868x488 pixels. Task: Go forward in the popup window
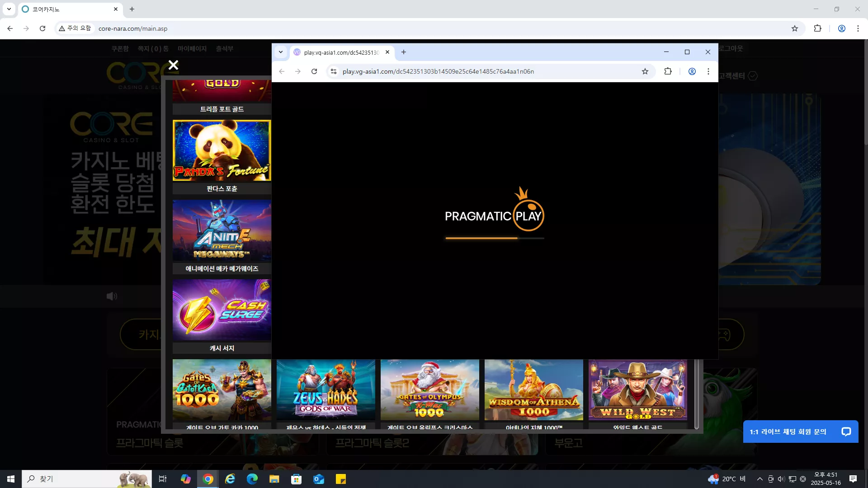coord(298,71)
